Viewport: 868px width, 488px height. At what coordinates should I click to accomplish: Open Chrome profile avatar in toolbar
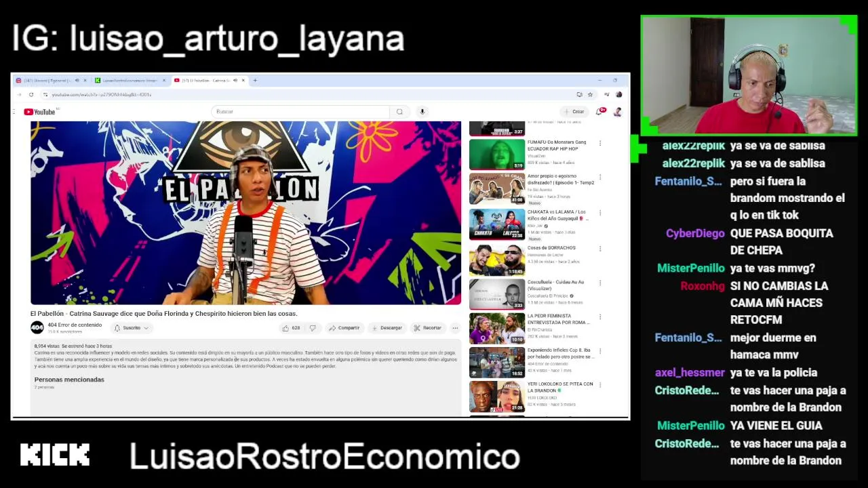point(618,95)
